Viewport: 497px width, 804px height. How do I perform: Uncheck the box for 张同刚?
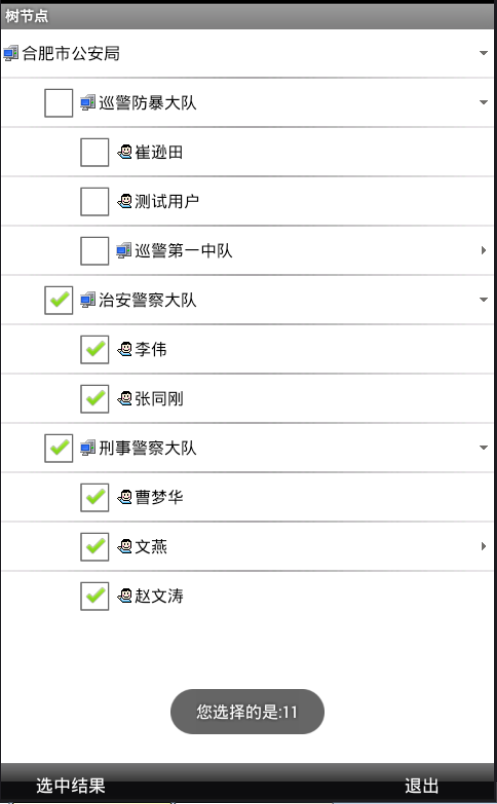(x=94, y=399)
